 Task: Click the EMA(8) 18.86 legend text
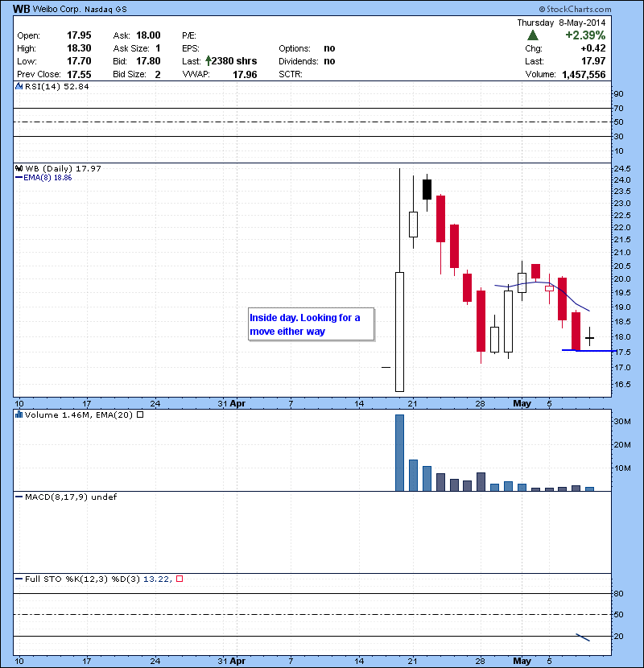point(47,178)
